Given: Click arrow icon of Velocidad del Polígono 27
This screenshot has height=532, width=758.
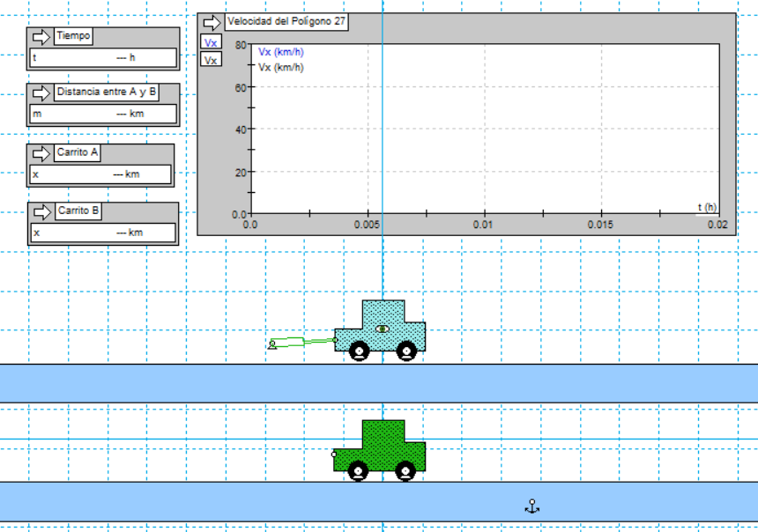Looking at the screenshot, I should tap(212, 22).
